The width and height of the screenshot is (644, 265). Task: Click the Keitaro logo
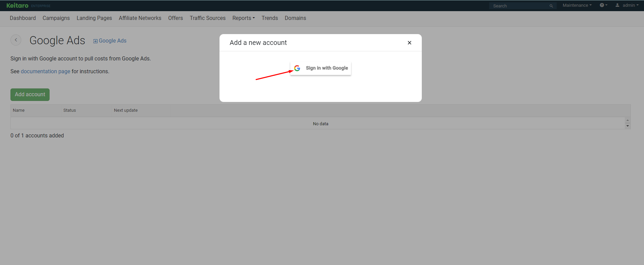(18, 5)
